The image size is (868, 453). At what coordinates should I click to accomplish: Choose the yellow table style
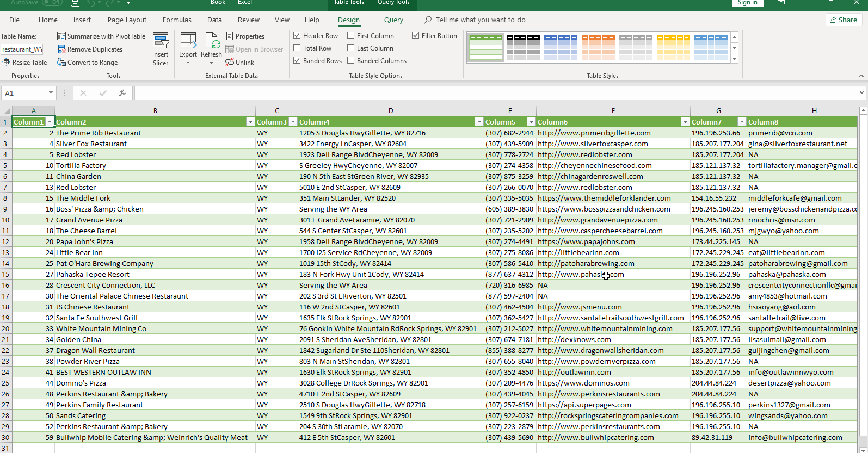pyautogui.click(x=673, y=47)
